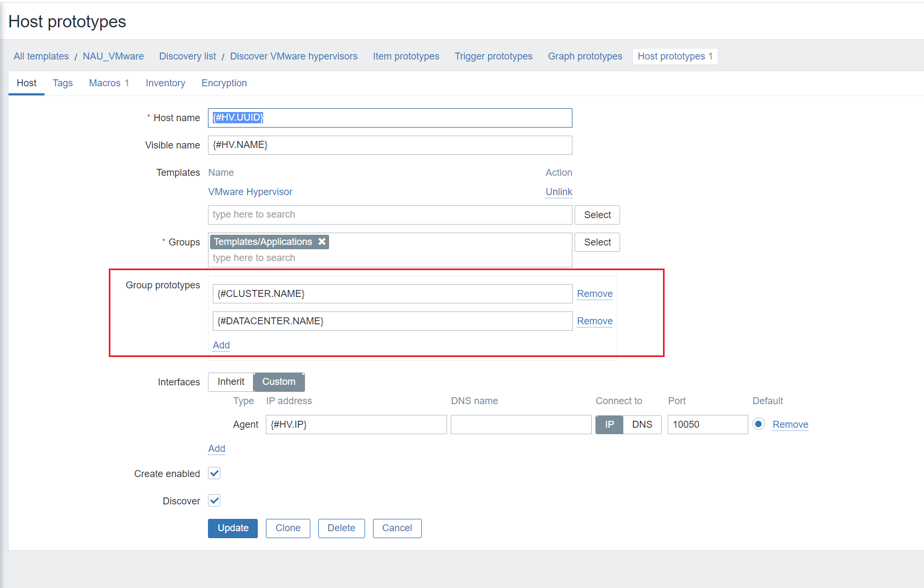Toggle the Create enabled checkbox
924x588 pixels.
click(x=214, y=473)
